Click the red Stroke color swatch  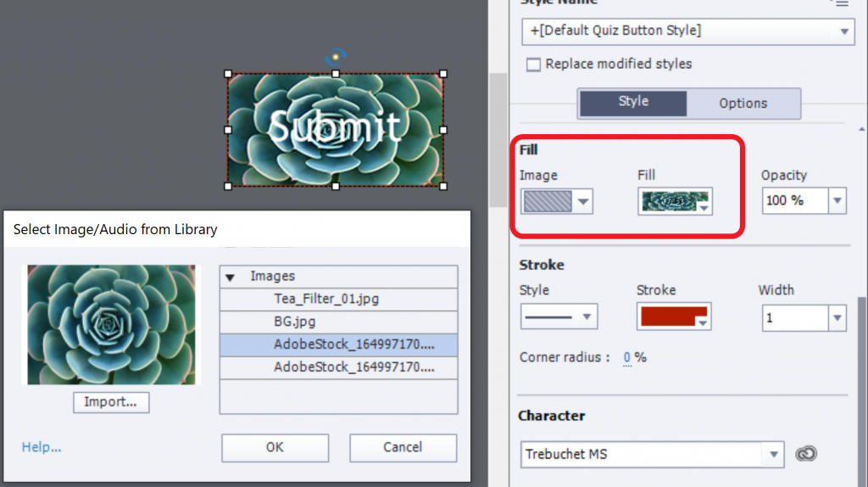tap(674, 317)
